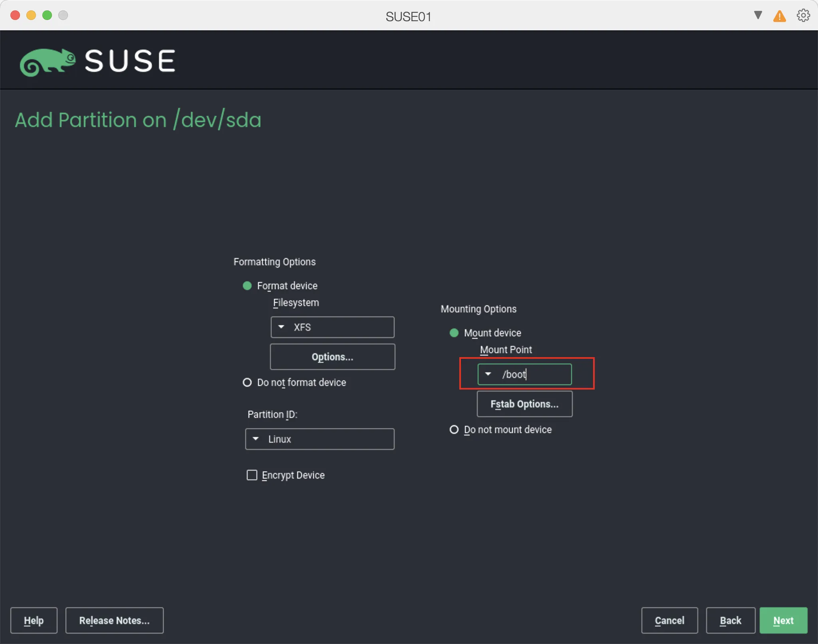
Task: Open the Filesystem dropdown showing XFS
Action: point(332,327)
